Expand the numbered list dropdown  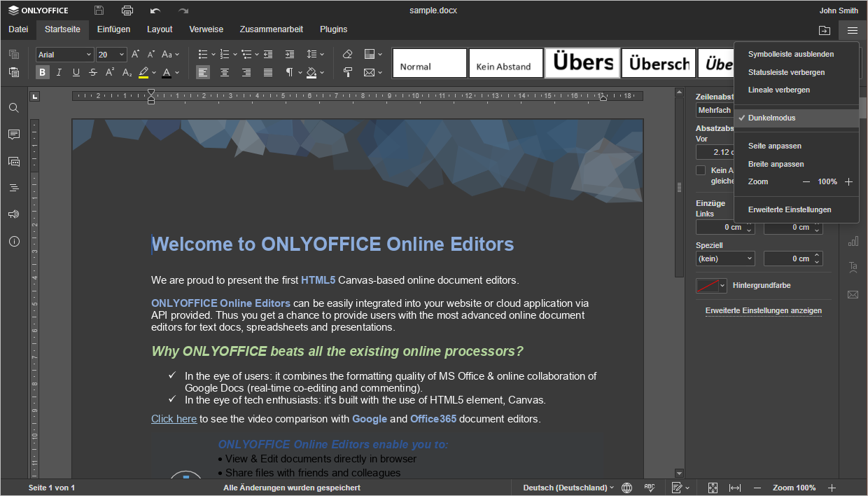(x=234, y=54)
